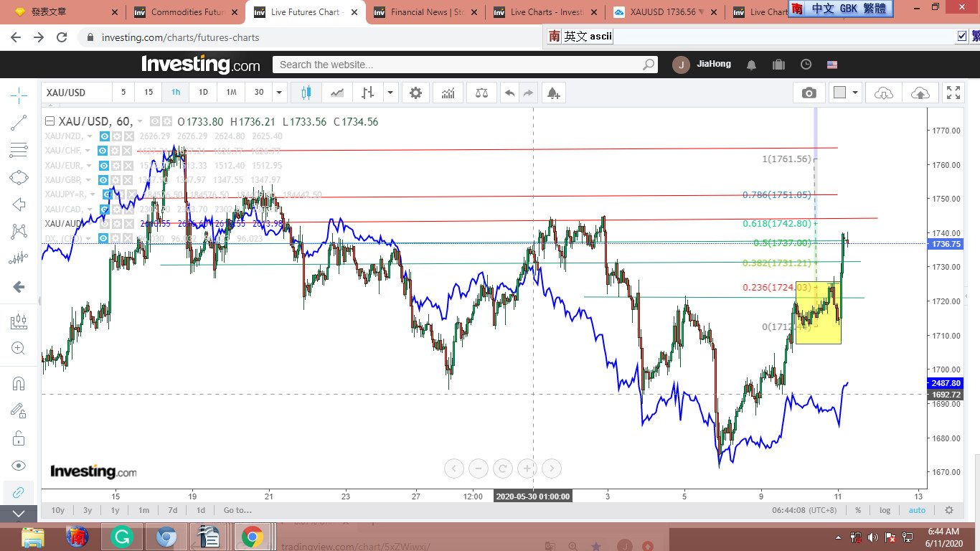Viewport: 980px width, 551px height.
Task: Expand the time interval dropdown arrow
Action: (280, 93)
